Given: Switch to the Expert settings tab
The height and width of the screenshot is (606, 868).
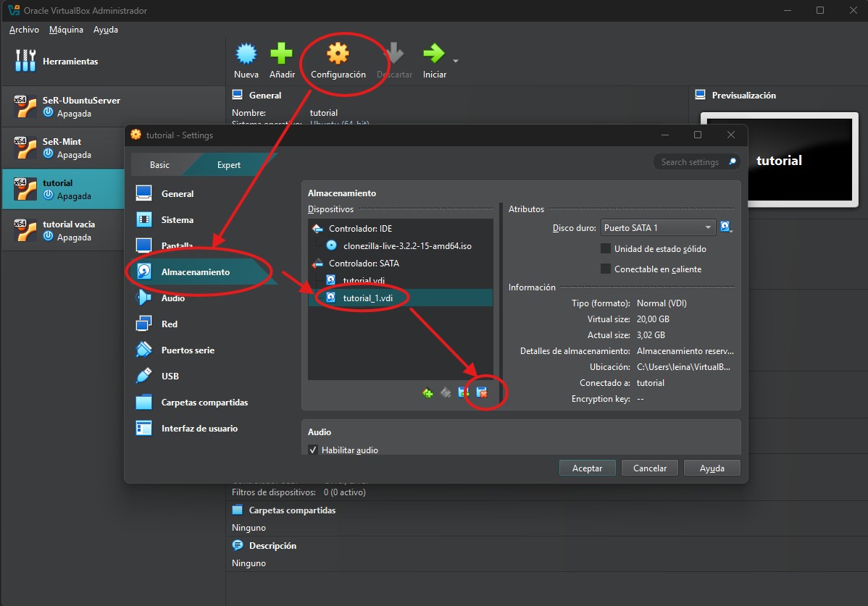Looking at the screenshot, I should pyautogui.click(x=229, y=165).
